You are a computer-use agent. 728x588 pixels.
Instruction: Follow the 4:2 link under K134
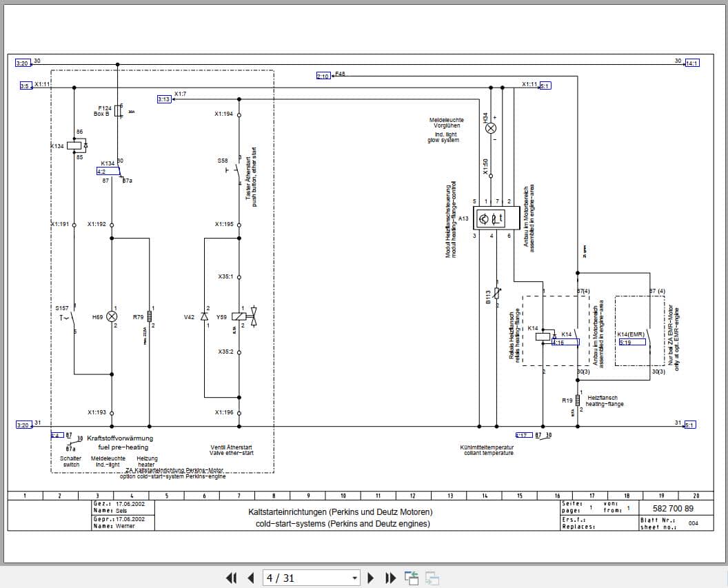tap(108, 171)
